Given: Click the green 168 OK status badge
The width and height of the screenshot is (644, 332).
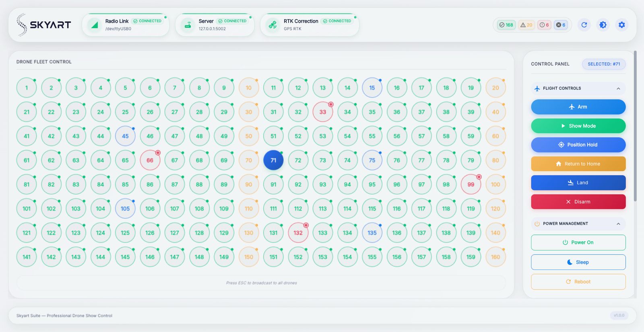Looking at the screenshot, I should pos(506,25).
